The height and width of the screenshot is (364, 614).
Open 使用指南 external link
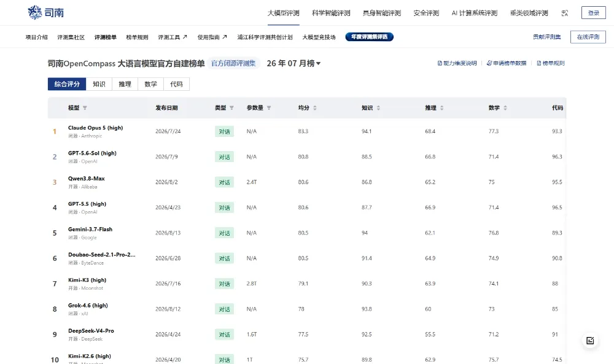tap(212, 37)
